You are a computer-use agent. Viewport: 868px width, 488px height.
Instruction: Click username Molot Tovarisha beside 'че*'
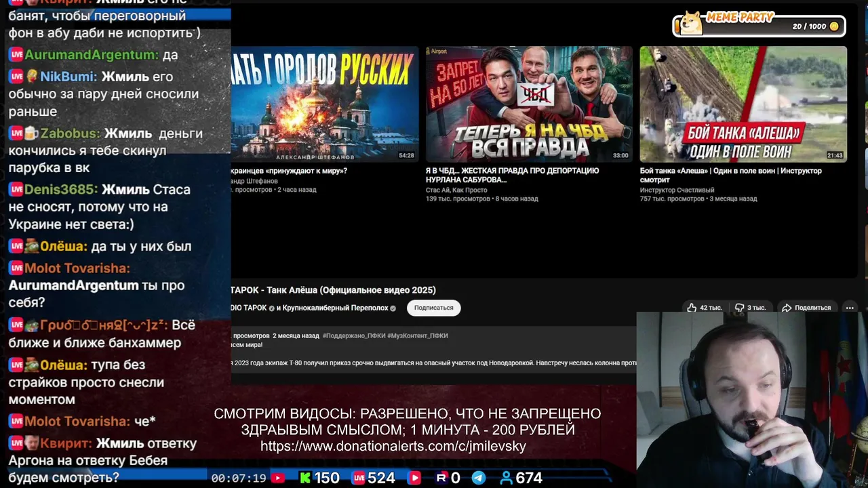click(x=77, y=422)
